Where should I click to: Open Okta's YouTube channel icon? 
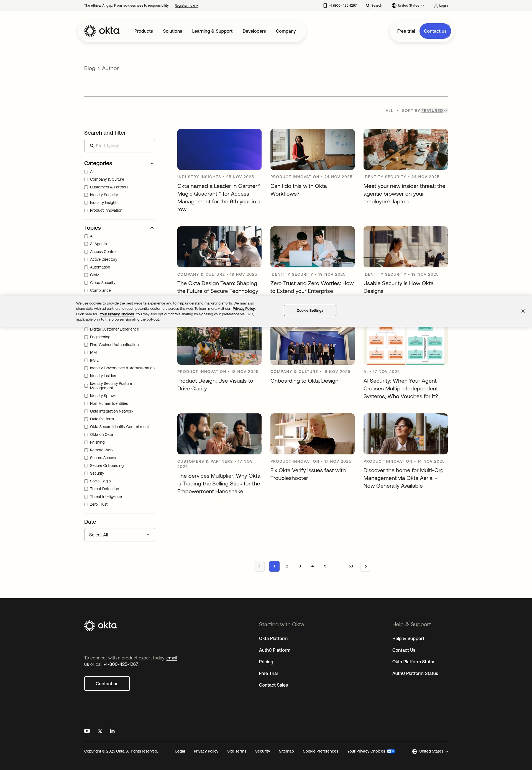coord(87,731)
